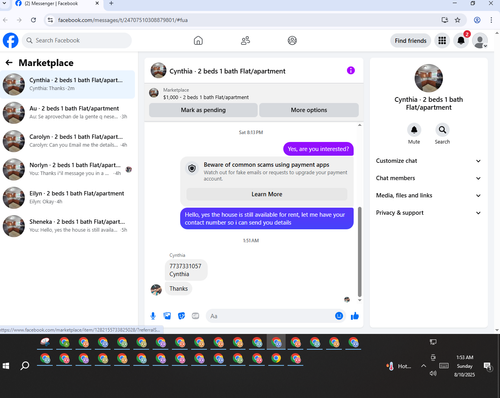Open the Au conversation in the list
The height and width of the screenshot is (398, 500).
(68, 113)
